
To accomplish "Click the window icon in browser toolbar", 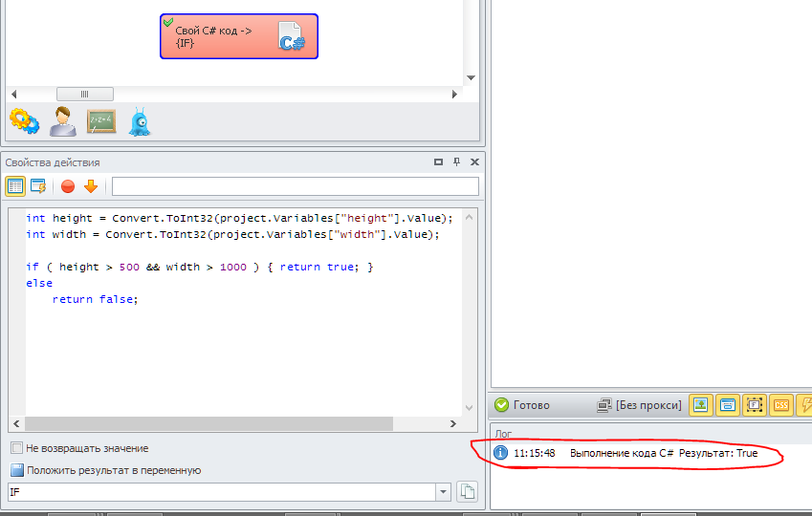I will pos(728,405).
